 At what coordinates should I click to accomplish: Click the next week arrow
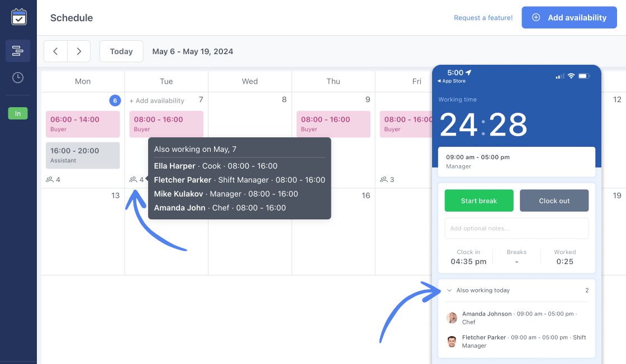(x=79, y=51)
